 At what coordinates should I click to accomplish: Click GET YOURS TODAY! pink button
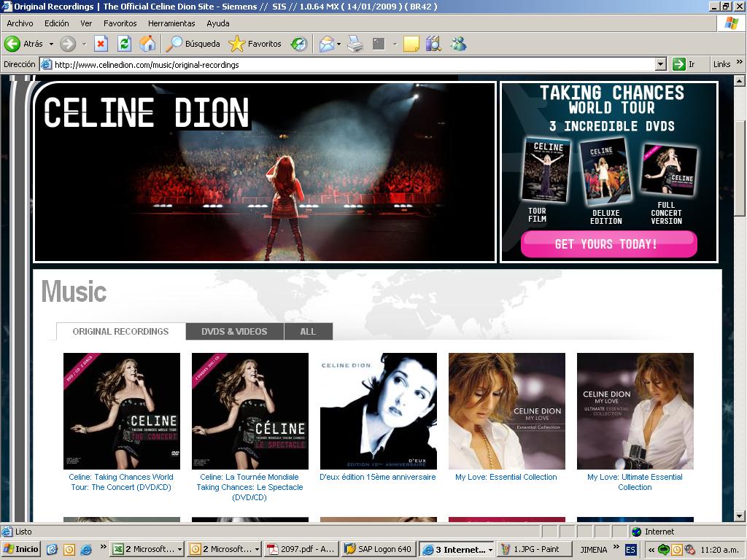click(609, 244)
